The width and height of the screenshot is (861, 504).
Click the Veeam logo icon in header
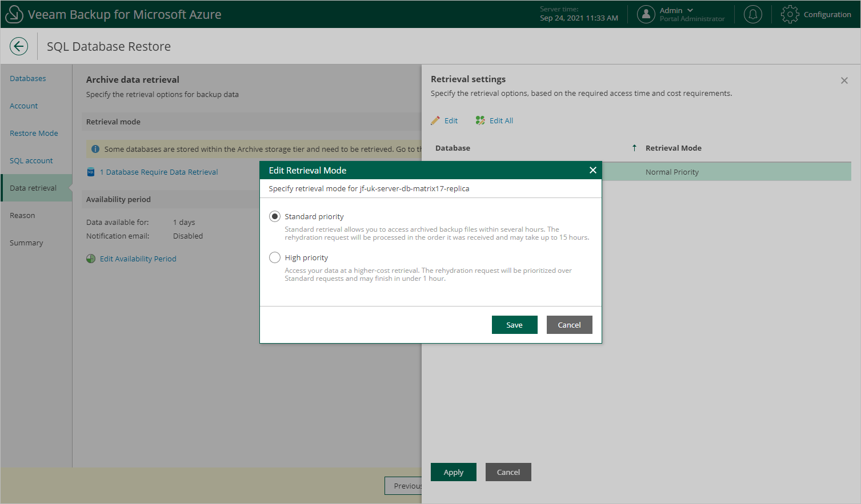point(14,14)
